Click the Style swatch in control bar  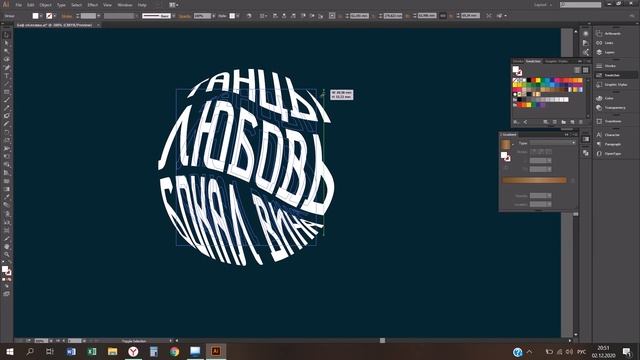point(232,16)
